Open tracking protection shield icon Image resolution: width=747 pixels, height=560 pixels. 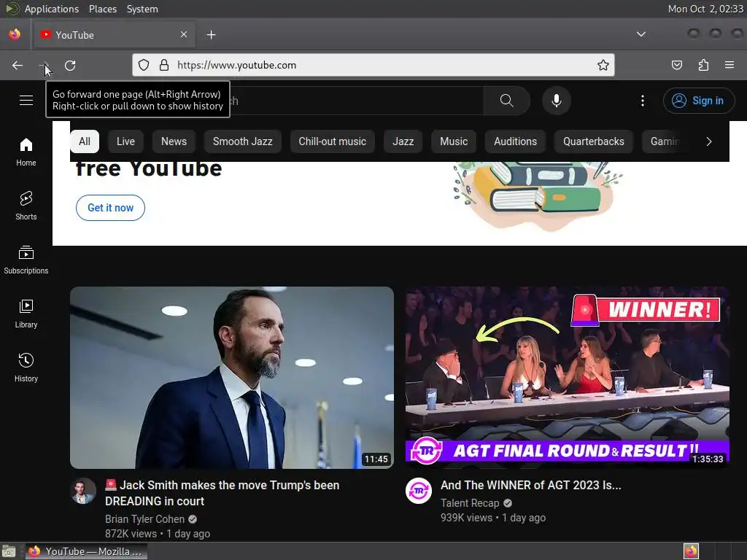(x=144, y=65)
